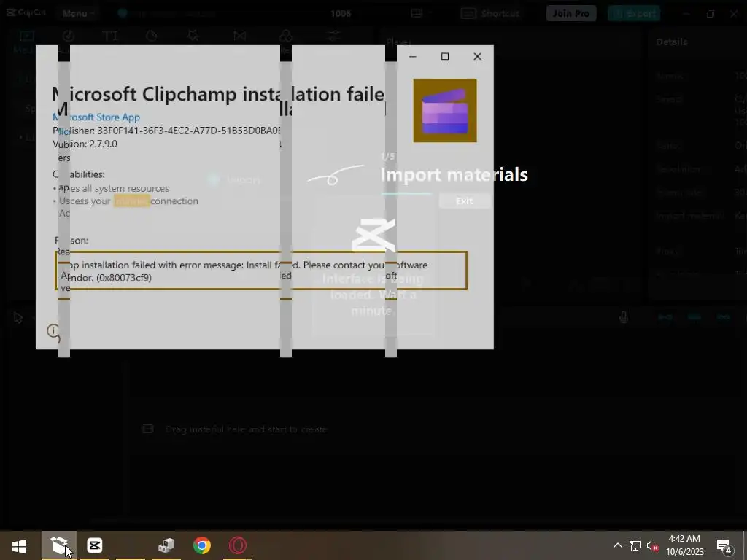This screenshot has height=560, width=747.
Task: Open the Transitions icon in CapCut toolbar
Action: 240,36
